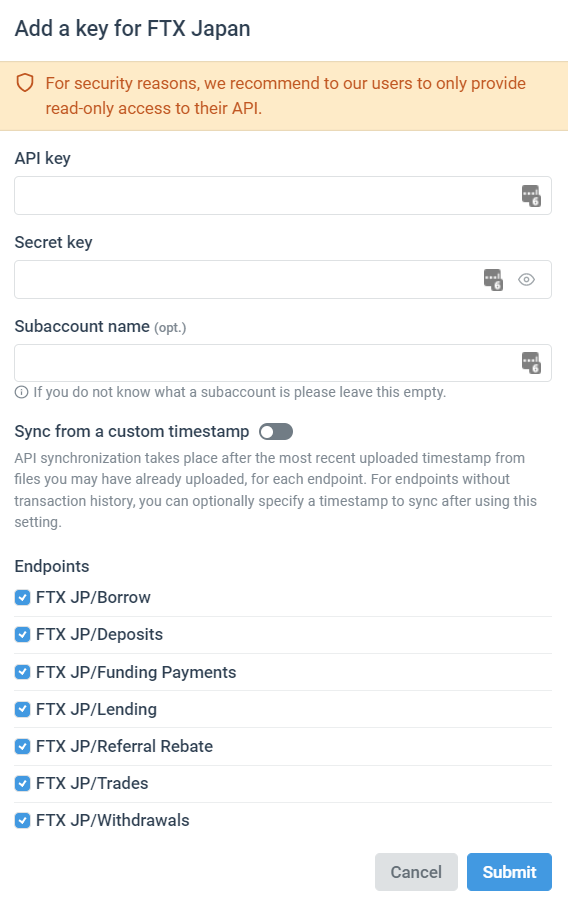Focus the Subaccount name input field

[283, 363]
